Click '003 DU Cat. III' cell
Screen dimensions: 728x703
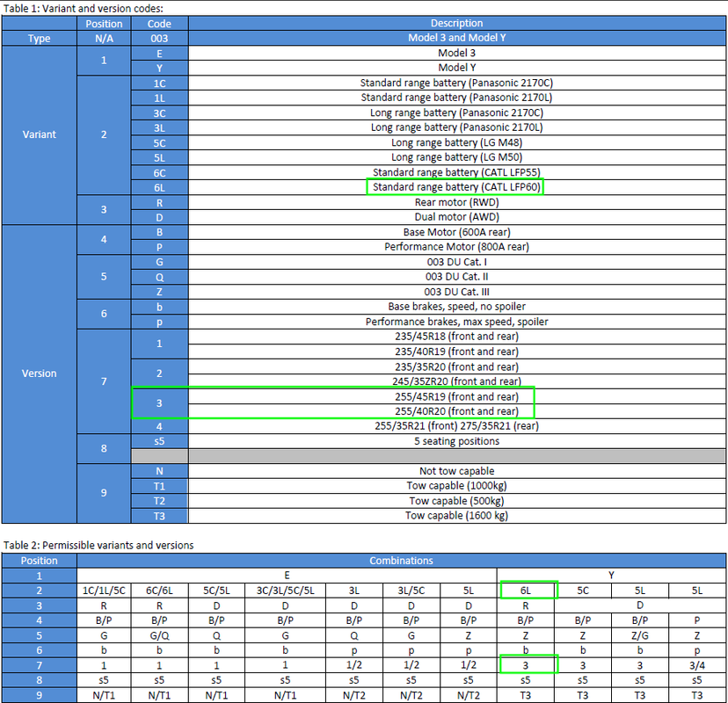pos(457,292)
